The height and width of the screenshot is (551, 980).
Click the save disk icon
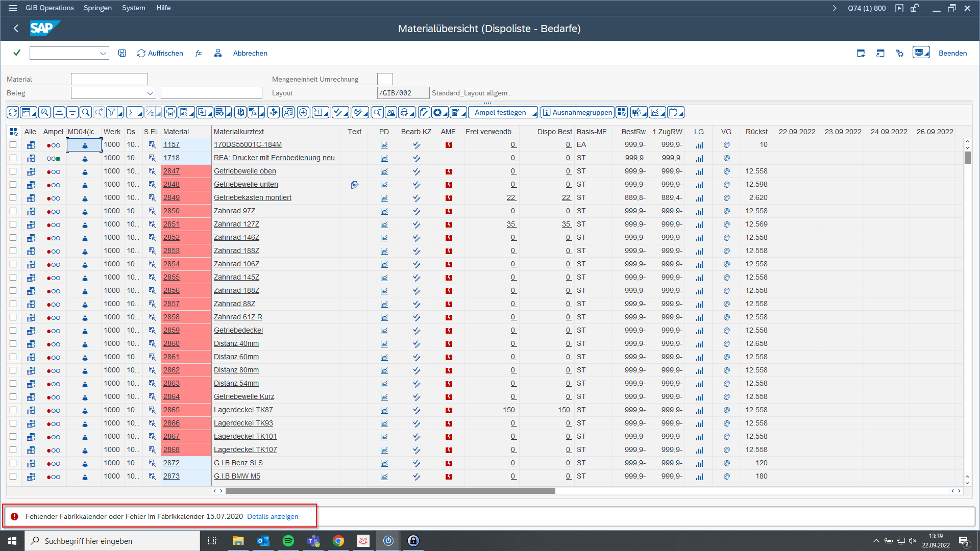point(122,53)
